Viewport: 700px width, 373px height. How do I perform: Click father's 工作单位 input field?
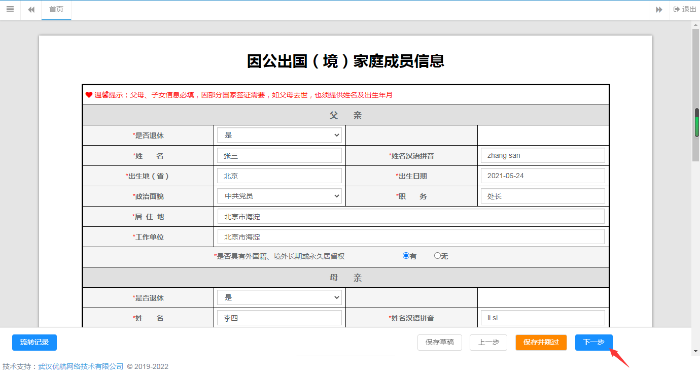pyautogui.click(x=411, y=237)
